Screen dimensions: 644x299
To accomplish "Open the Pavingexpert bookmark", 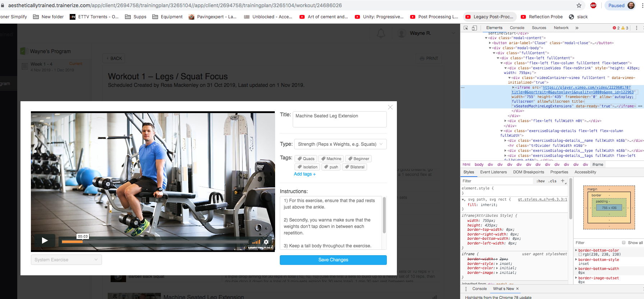I will point(213,17).
